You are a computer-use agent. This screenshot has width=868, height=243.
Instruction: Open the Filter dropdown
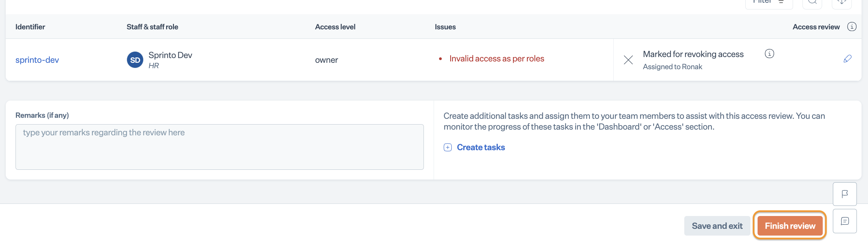768,3
